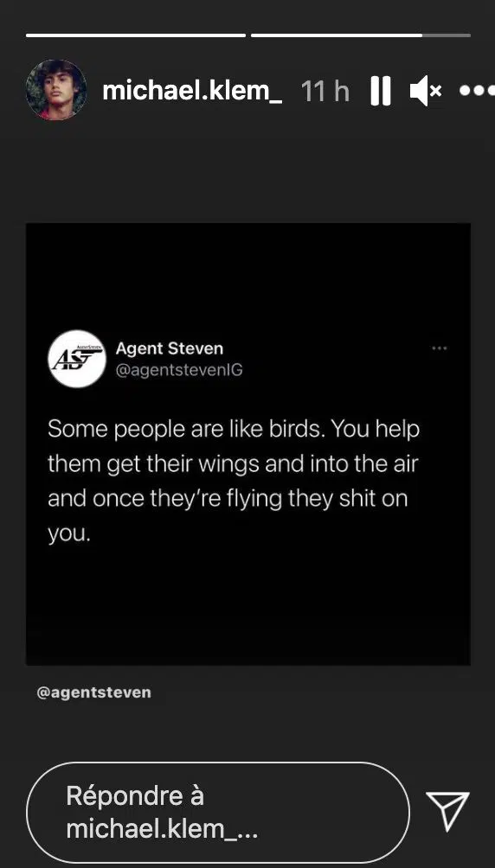Select the second story progress segment
495x868 pixels.
(361, 35)
